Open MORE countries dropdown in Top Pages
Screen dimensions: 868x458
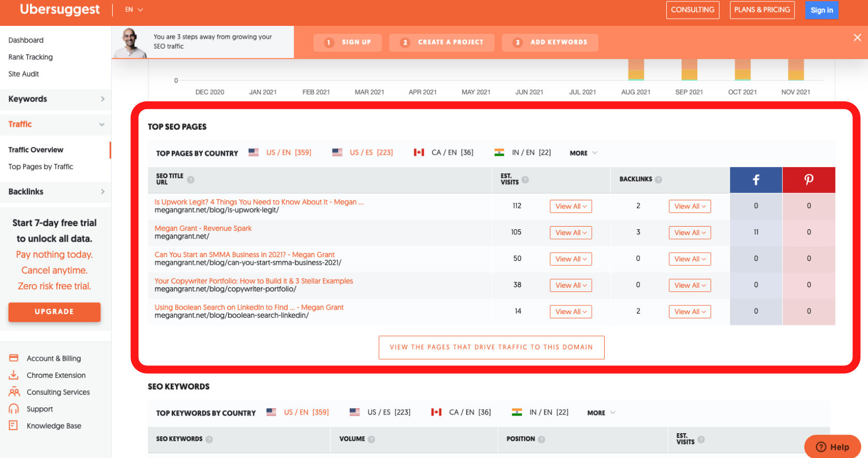coord(583,153)
